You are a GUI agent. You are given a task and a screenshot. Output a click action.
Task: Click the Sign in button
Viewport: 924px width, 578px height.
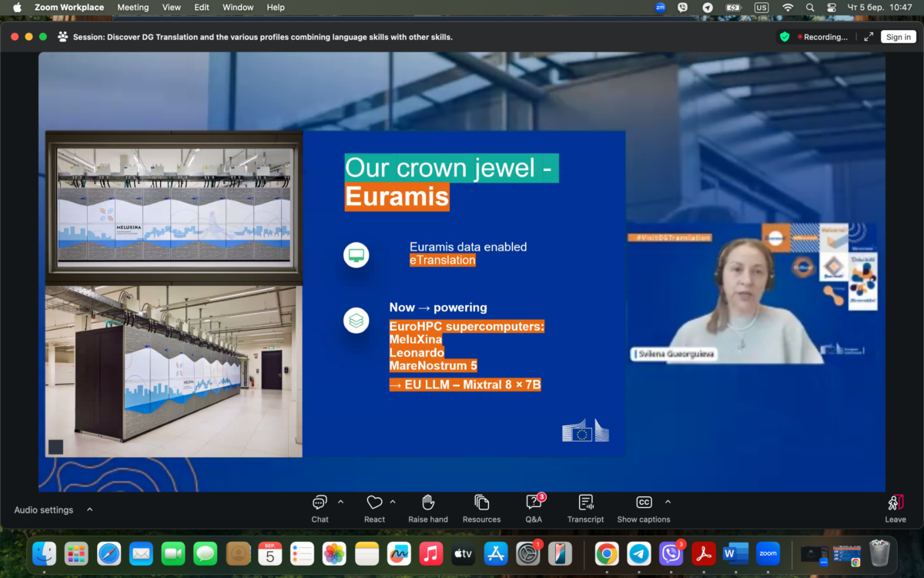click(898, 37)
